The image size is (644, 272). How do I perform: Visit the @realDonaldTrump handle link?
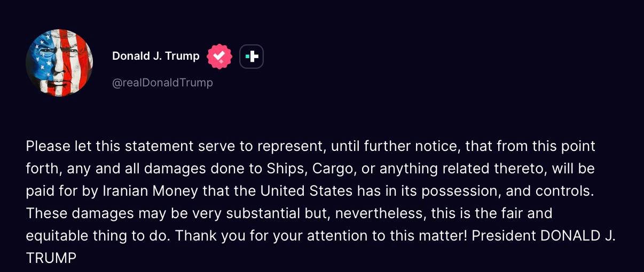coord(162,83)
